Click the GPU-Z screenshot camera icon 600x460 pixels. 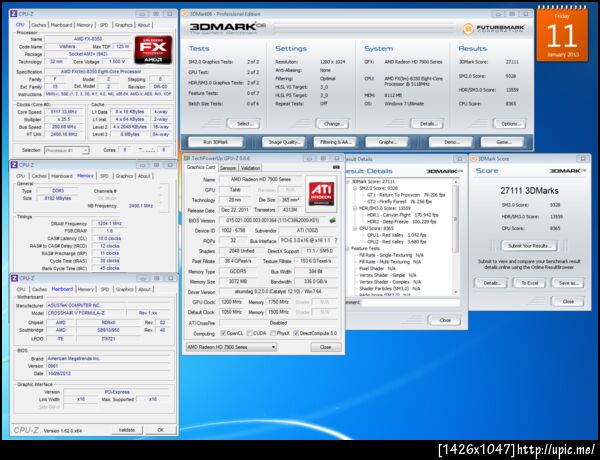coord(336,167)
